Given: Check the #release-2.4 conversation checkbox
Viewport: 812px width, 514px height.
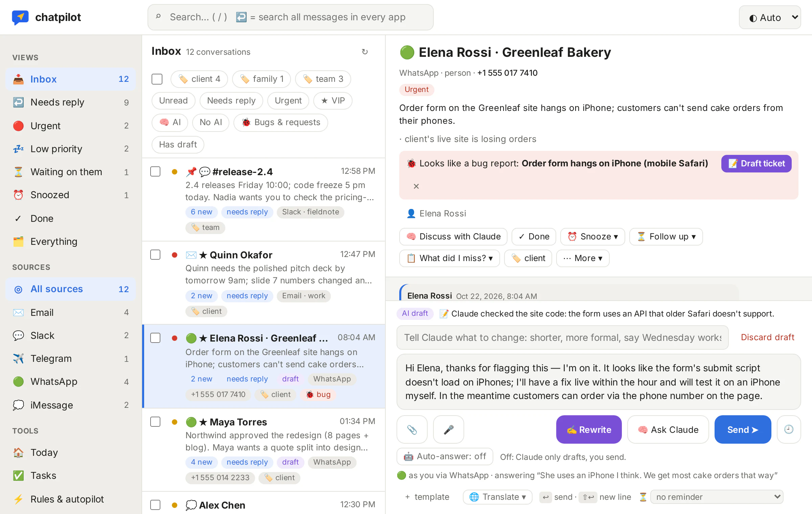Looking at the screenshot, I should [155, 171].
